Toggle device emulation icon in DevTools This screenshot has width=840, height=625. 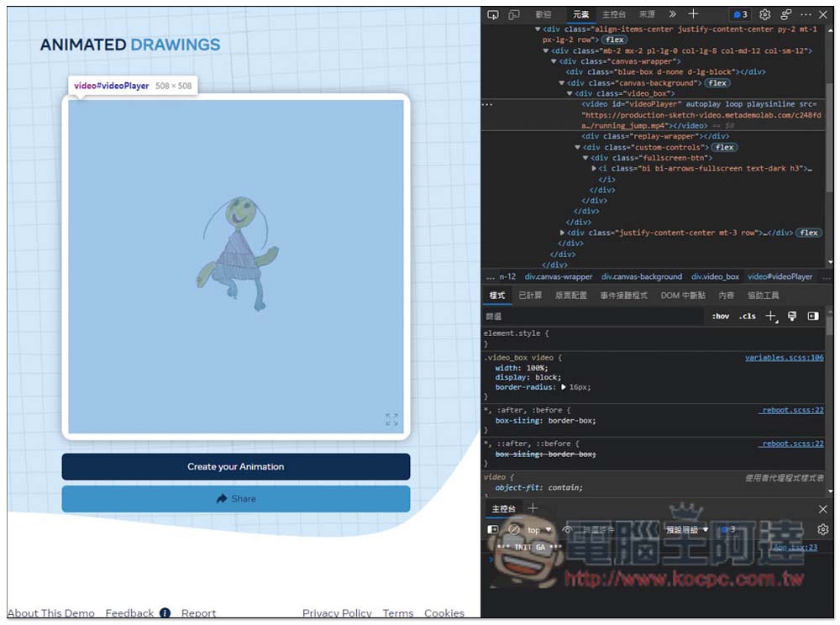514,14
